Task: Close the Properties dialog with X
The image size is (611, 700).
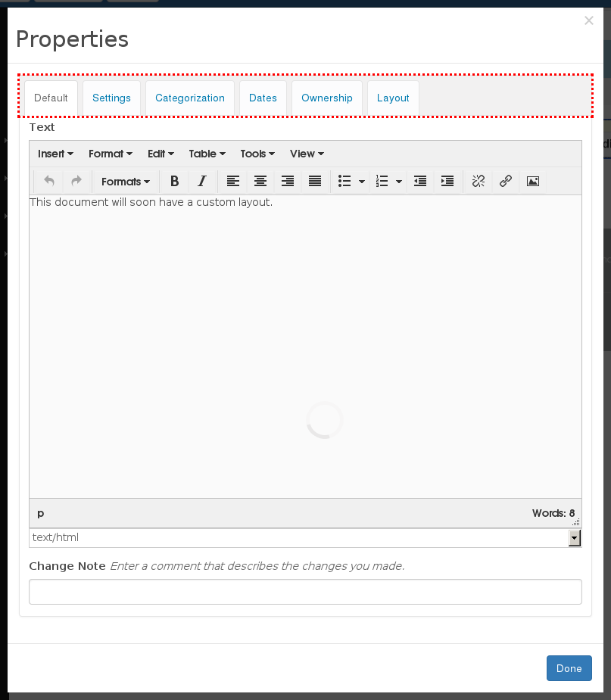Action: tap(589, 20)
